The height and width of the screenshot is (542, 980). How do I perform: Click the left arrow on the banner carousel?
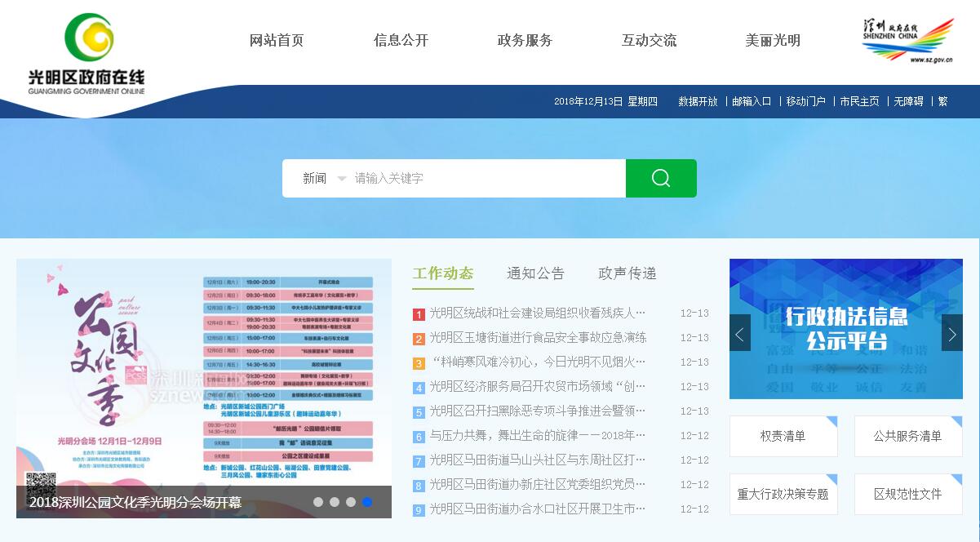click(740, 333)
